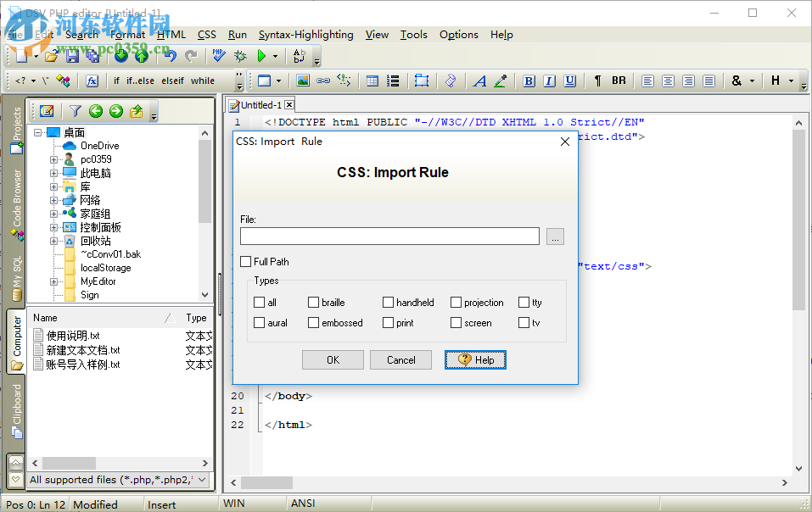Run the script with the green Run icon

(x=262, y=58)
